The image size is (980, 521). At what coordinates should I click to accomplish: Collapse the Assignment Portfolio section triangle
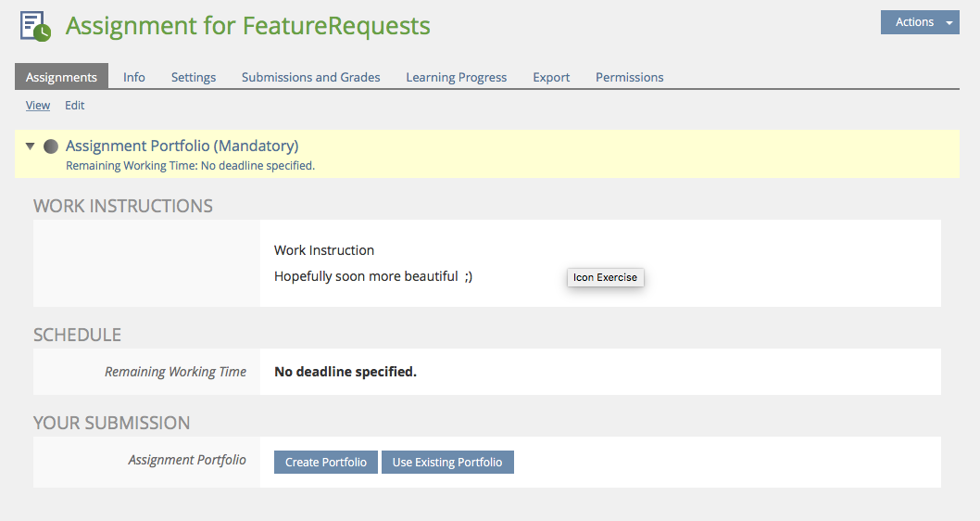31,146
